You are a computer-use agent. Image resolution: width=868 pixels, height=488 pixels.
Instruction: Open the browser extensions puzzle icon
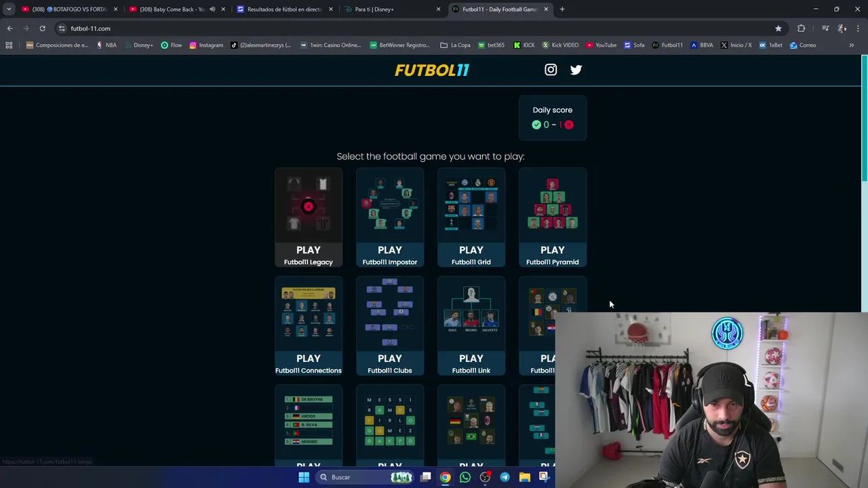tap(801, 28)
